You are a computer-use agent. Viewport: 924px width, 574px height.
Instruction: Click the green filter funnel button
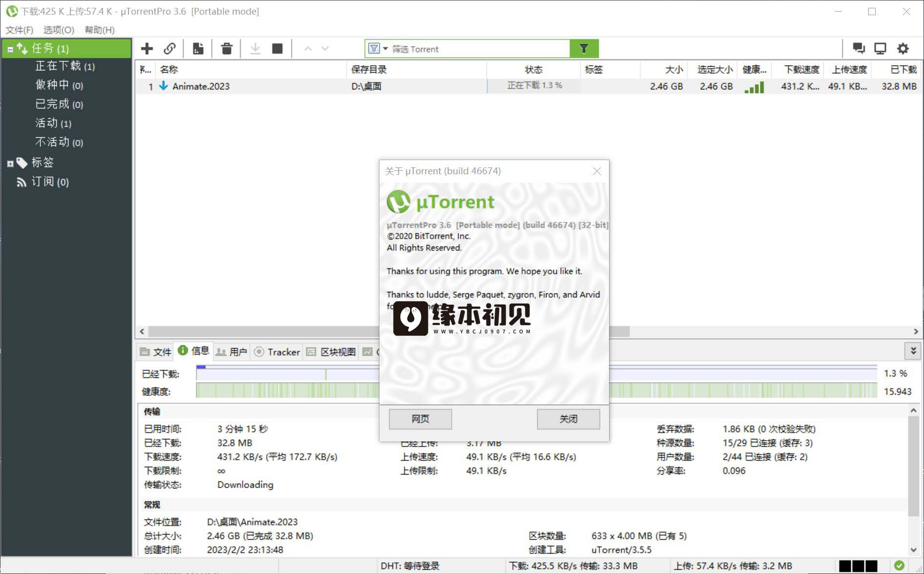pos(584,49)
